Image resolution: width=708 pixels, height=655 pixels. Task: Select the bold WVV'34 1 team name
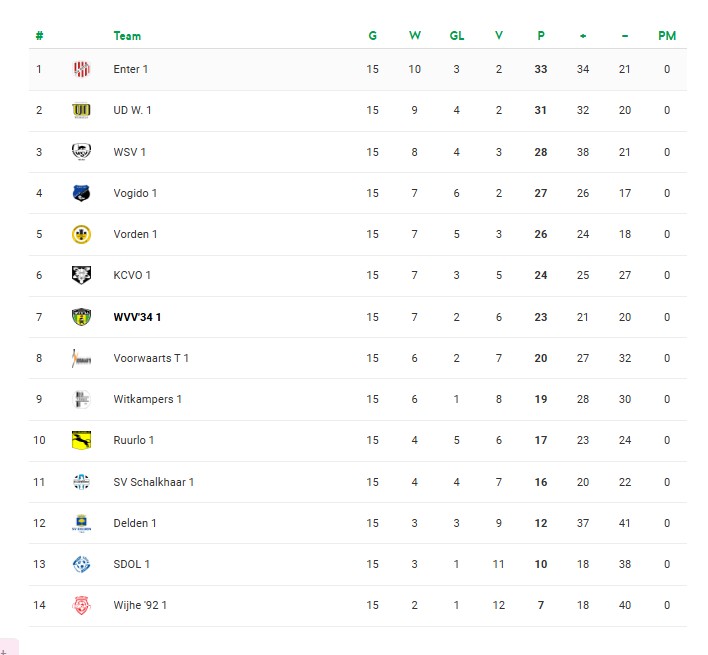click(137, 317)
